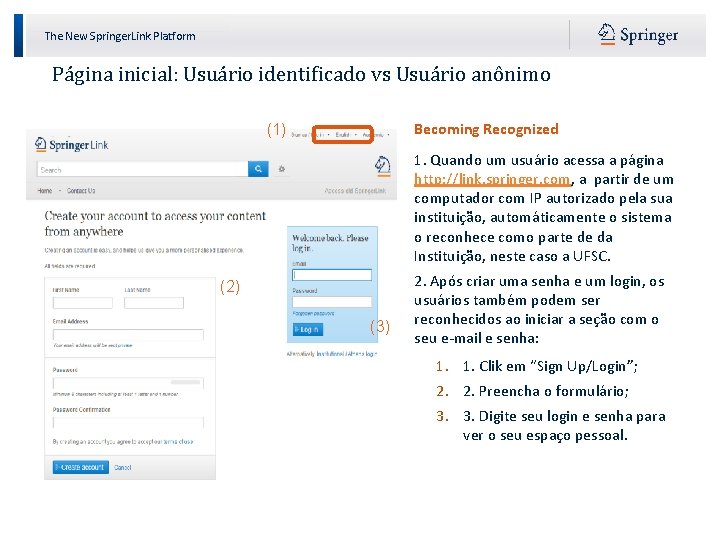
Task: Open the Contact Us navigation link
Action: (81, 191)
